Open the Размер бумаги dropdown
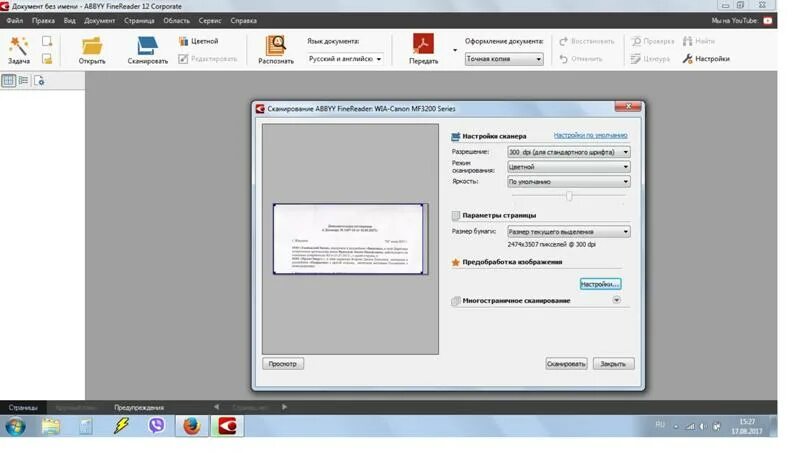 pyautogui.click(x=568, y=232)
